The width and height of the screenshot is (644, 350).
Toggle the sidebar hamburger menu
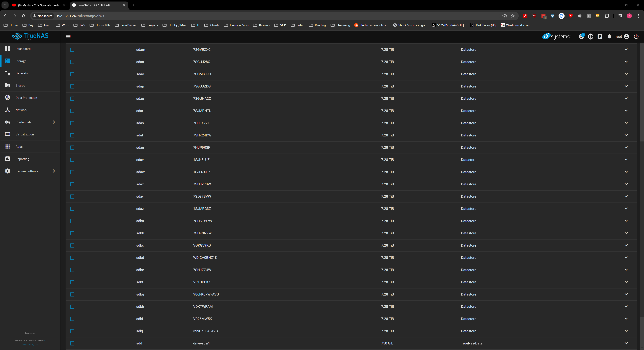68,37
